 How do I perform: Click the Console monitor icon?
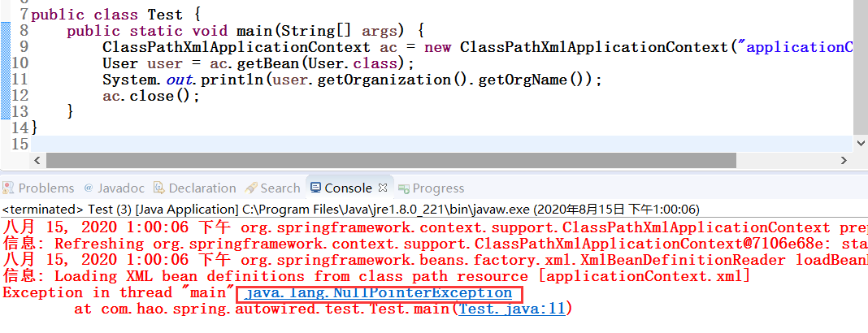point(315,188)
